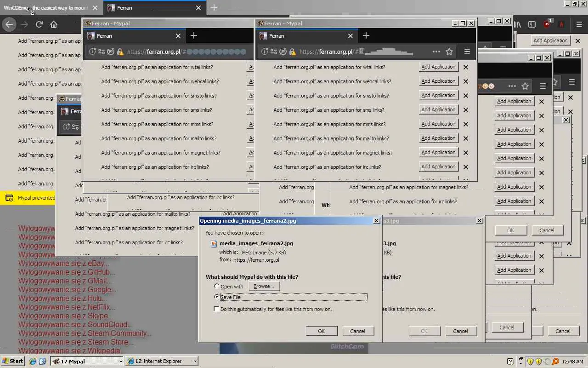Select the 'Save File' radio option
Image resolution: width=588 pixels, height=368 pixels.
click(217, 297)
